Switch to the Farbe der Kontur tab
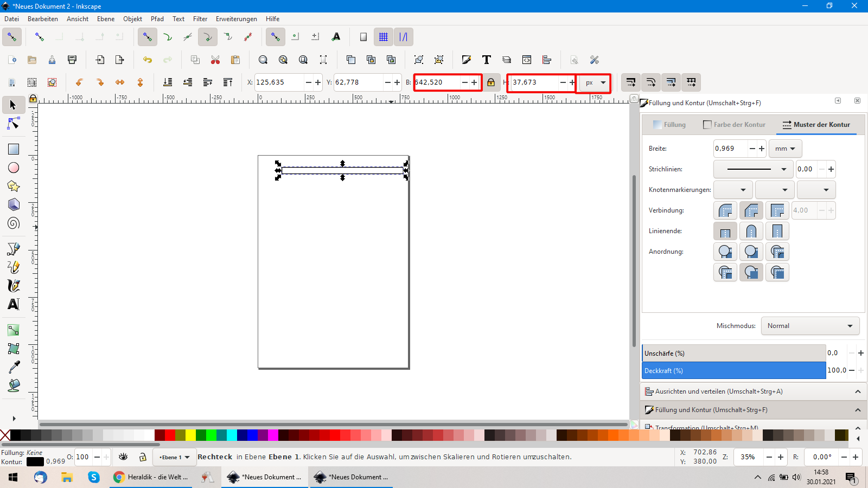The image size is (868, 488). 734,125
